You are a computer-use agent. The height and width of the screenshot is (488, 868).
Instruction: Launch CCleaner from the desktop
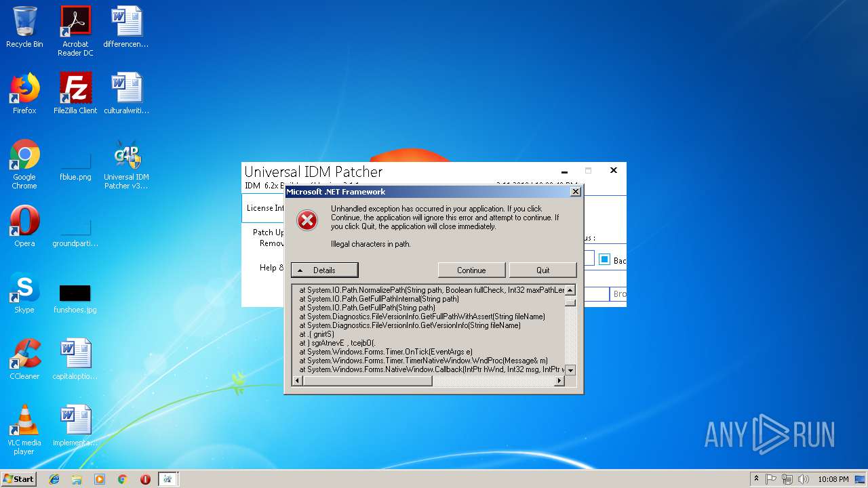point(24,359)
